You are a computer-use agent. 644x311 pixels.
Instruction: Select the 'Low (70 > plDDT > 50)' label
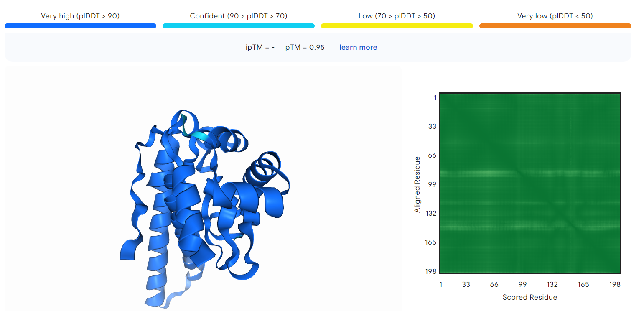click(397, 16)
